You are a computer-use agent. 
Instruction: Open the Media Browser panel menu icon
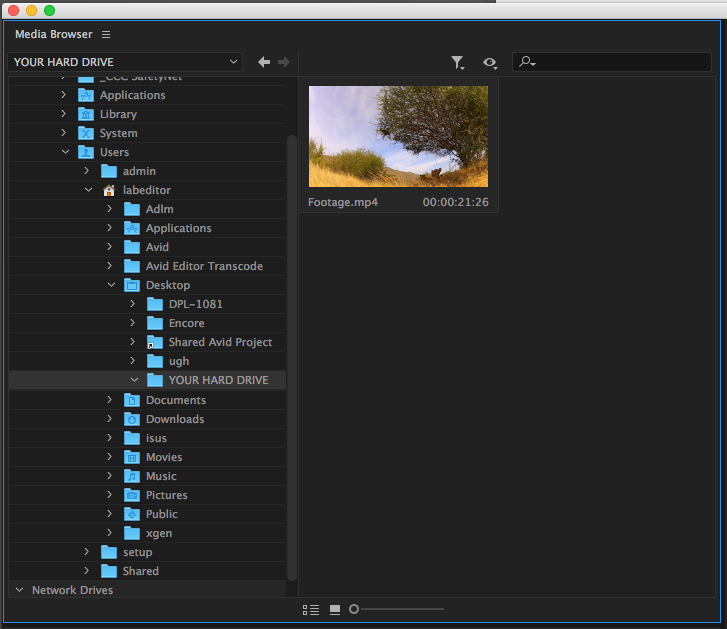click(x=106, y=35)
